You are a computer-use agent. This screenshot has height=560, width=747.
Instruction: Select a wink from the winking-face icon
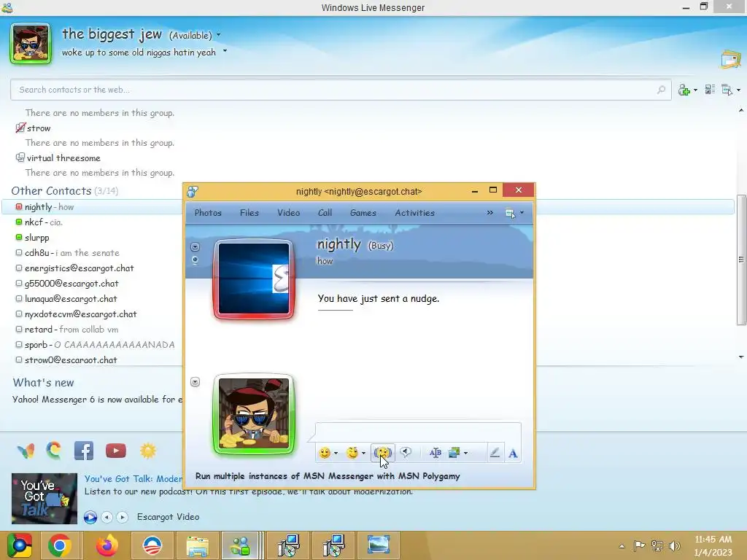click(352, 453)
